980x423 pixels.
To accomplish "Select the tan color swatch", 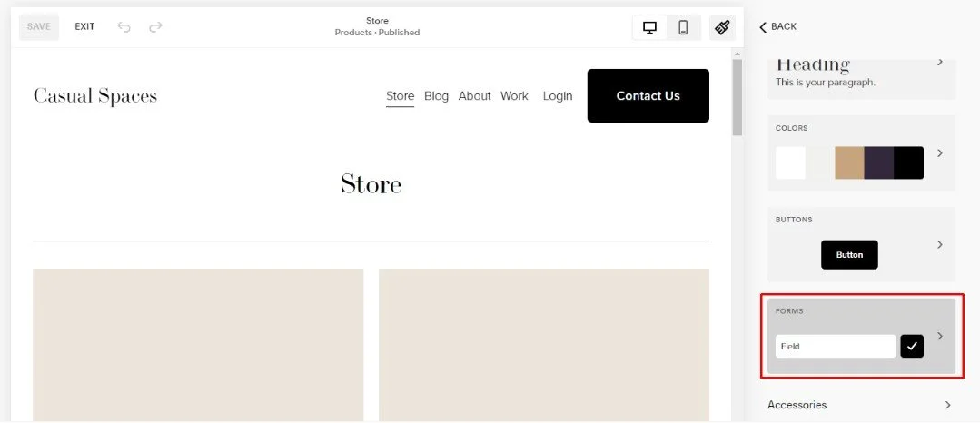I will coord(849,163).
